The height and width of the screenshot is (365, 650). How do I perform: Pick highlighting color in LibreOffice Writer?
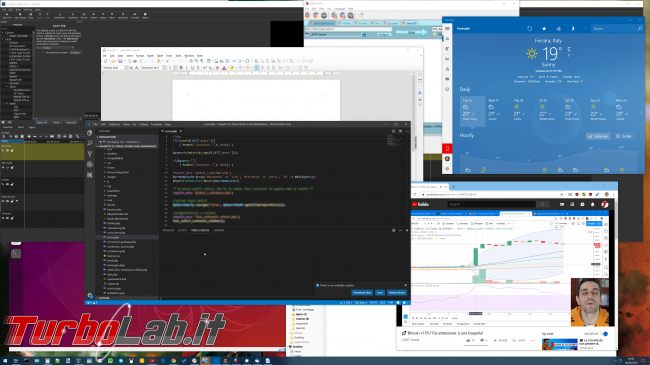tap(232, 68)
